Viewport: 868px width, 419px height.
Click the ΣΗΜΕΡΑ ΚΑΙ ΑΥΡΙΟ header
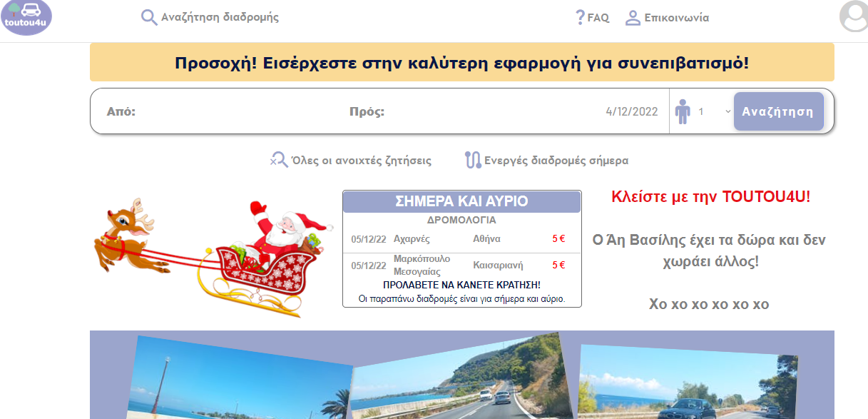click(x=462, y=201)
